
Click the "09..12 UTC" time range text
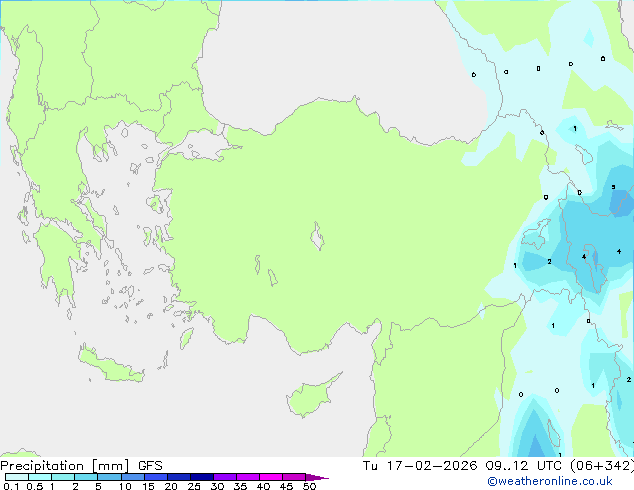pos(524,466)
